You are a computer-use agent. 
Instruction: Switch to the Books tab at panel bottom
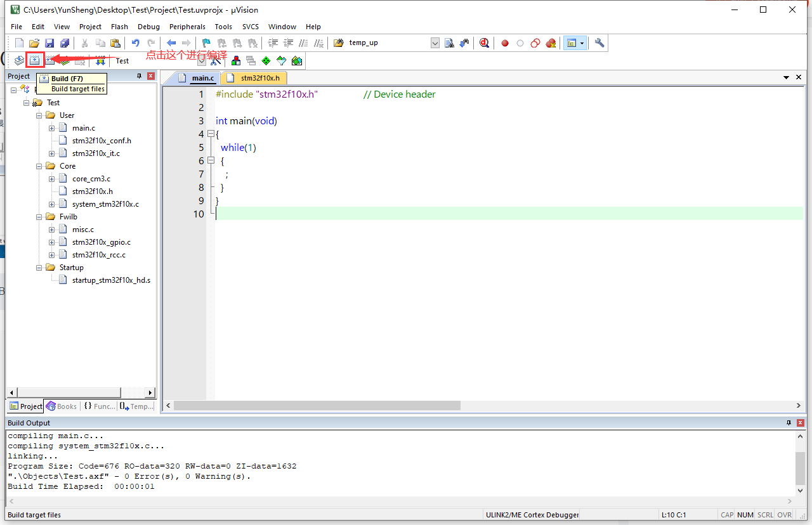pyautogui.click(x=62, y=406)
